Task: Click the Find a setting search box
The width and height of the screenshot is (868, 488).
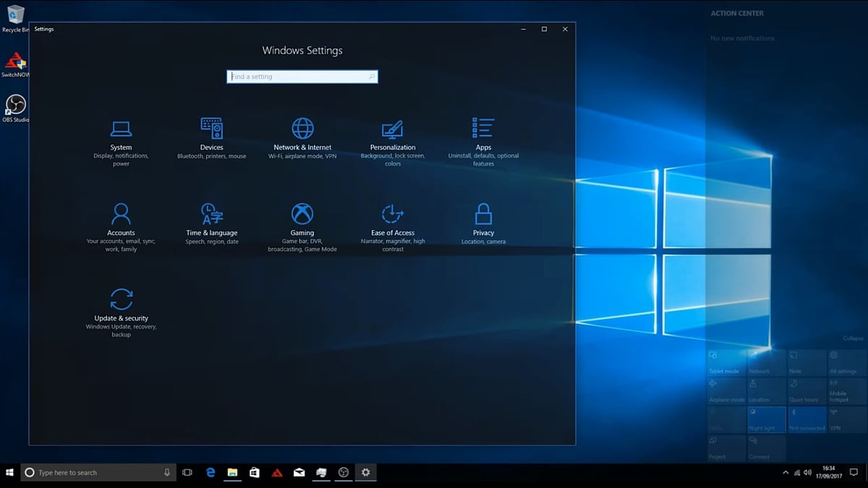Action: click(x=302, y=76)
